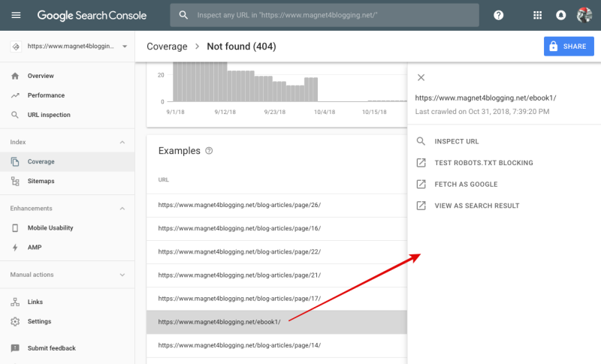Close the URL details side panel
601x364 pixels.
click(x=421, y=77)
